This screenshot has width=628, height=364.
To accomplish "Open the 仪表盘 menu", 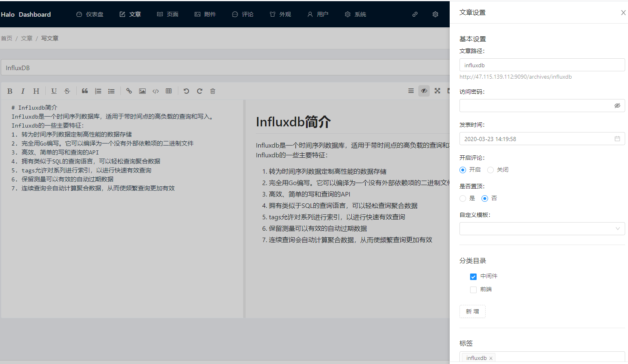I will tap(90, 14).
